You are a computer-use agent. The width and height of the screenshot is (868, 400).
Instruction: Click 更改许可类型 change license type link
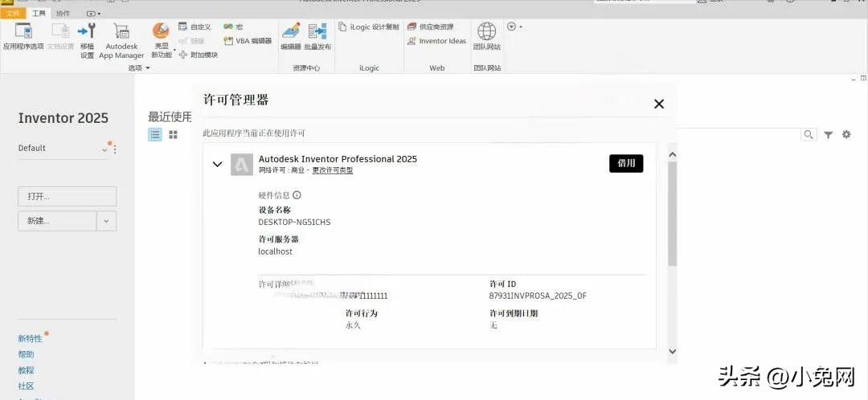click(333, 170)
